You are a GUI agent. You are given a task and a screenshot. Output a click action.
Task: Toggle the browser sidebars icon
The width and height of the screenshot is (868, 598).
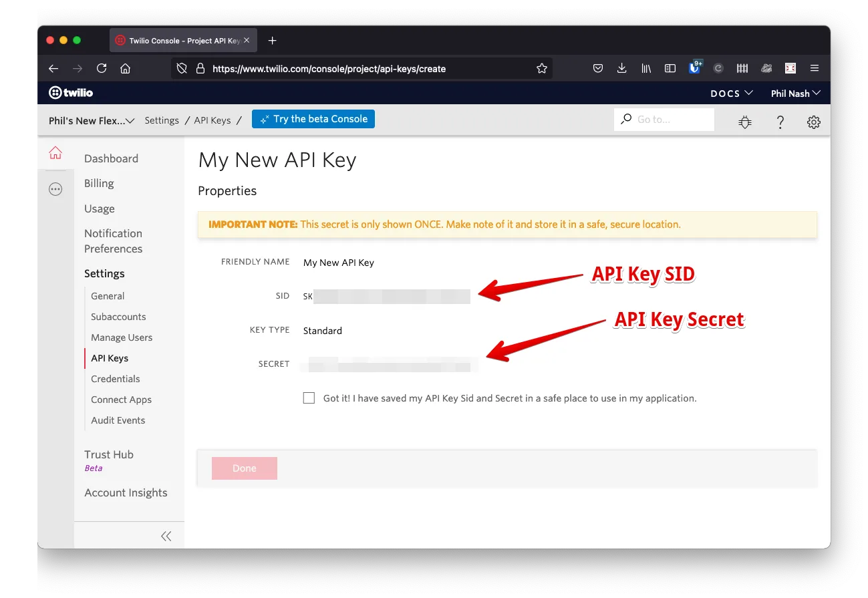[x=670, y=68]
